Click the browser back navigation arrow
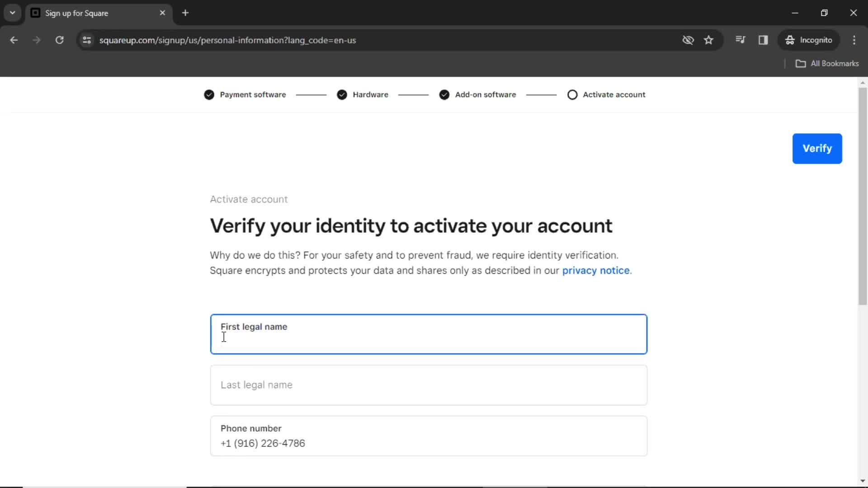868x488 pixels. click(14, 40)
